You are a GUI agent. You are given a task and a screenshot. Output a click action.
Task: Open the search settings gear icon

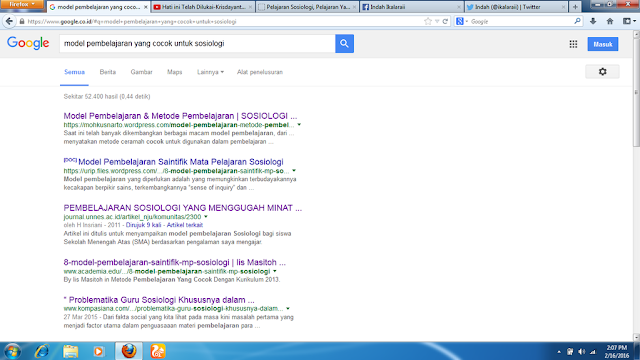[x=602, y=72]
